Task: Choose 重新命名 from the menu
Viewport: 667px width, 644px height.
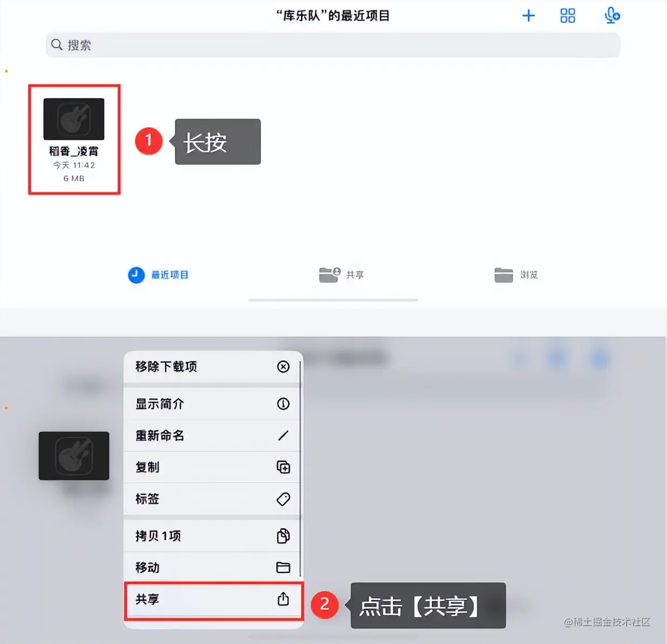Action: click(213, 435)
